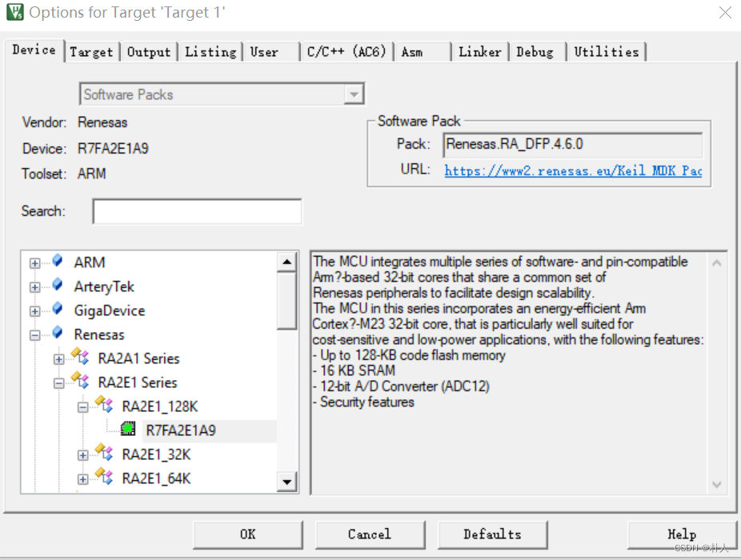
Task: Click the R7FA2E1A9 device chip icon
Action: click(128, 429)
